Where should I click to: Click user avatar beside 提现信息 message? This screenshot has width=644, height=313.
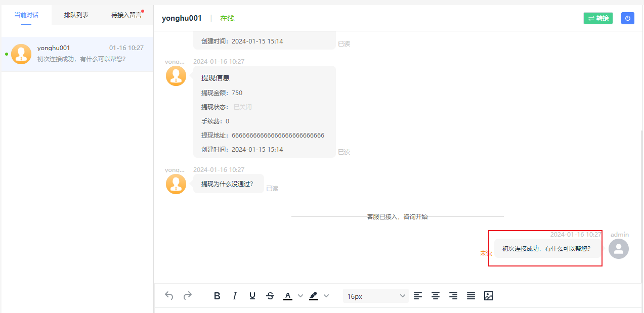176,76
